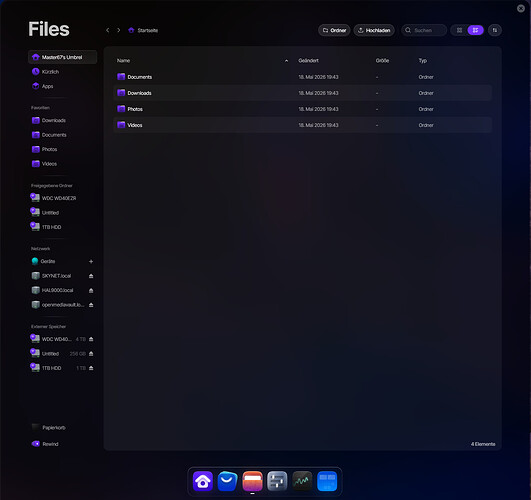The image size is (531, 500).
Task: Focus the Suchen search field
Action: point(424,30)
